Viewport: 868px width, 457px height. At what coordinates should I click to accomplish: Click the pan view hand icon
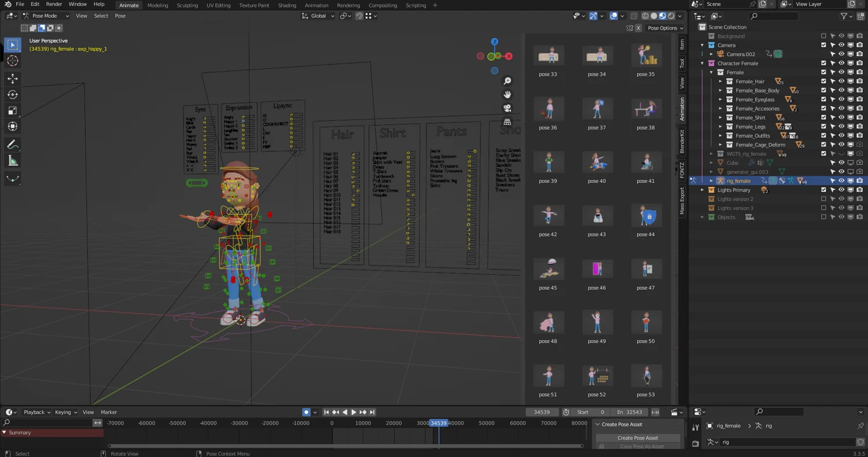[x=507, y=94]
